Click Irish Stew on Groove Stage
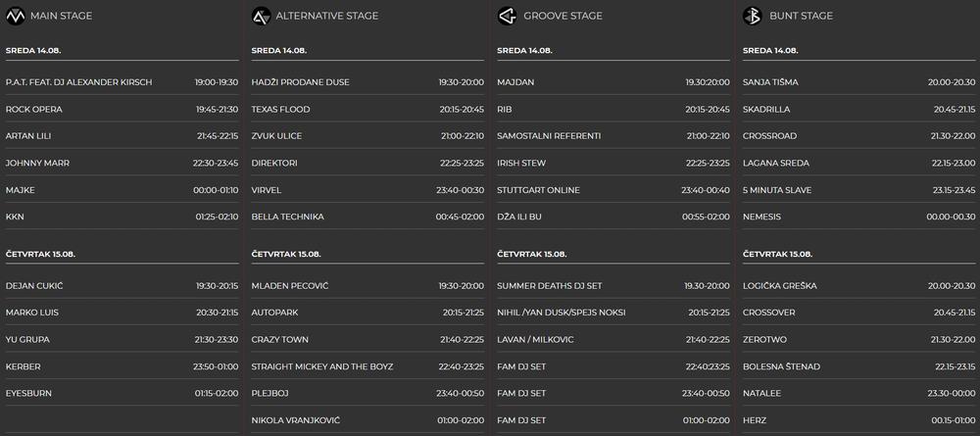The height and width of the screenshot is (436, 980). tap(521, 163)
